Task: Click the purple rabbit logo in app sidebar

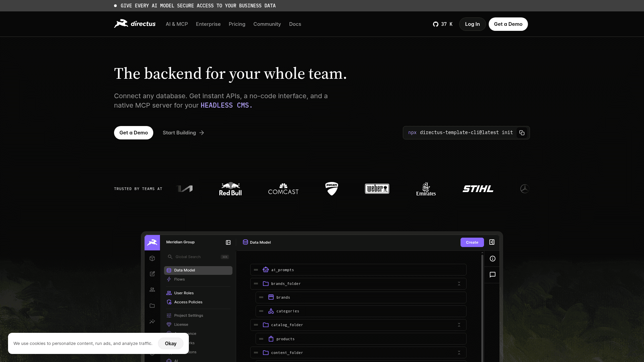Action: (x=152, y=242)
